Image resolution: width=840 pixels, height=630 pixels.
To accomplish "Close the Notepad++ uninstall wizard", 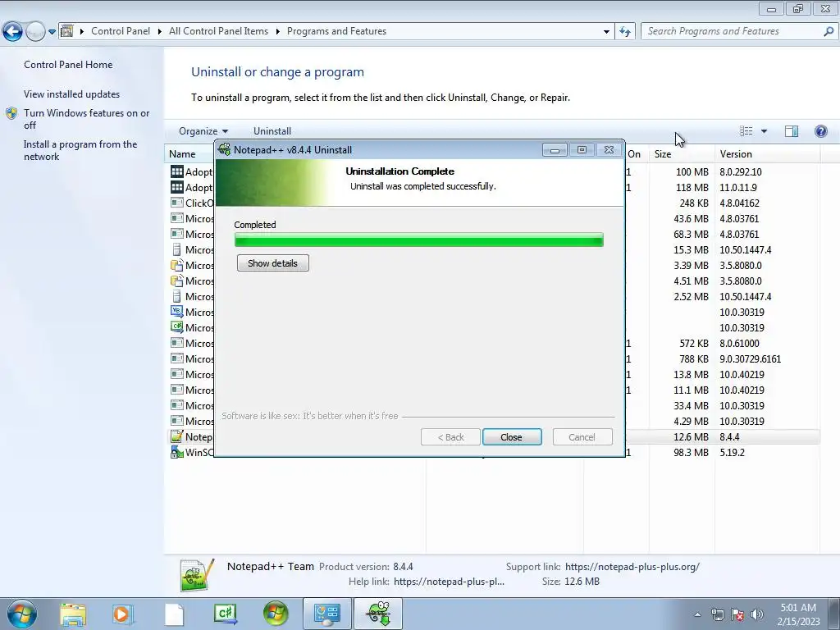I will pos(512,437).
